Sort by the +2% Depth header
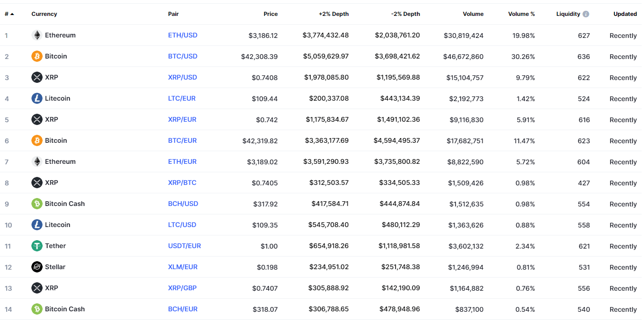The image size is (644, 323). pos(333,14)
